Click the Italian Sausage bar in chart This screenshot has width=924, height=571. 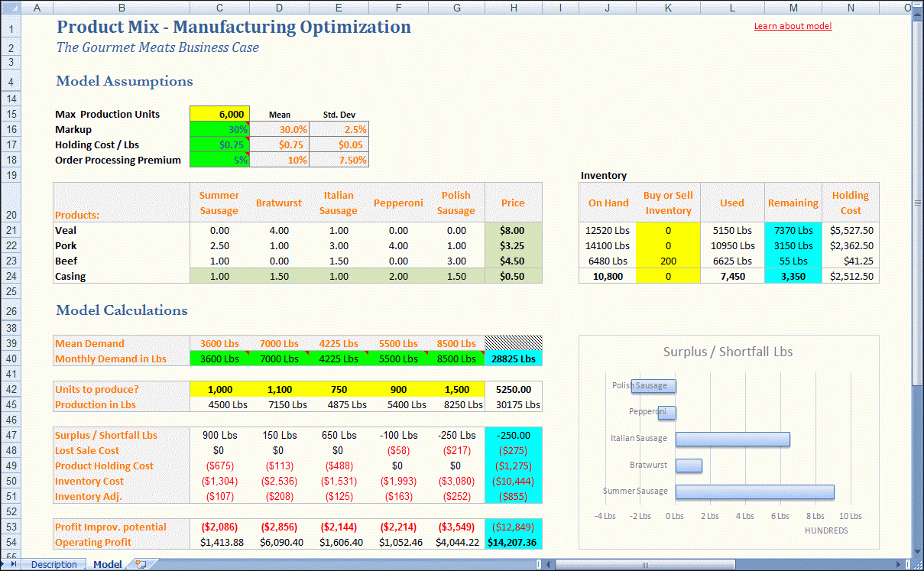click(731, 439)
